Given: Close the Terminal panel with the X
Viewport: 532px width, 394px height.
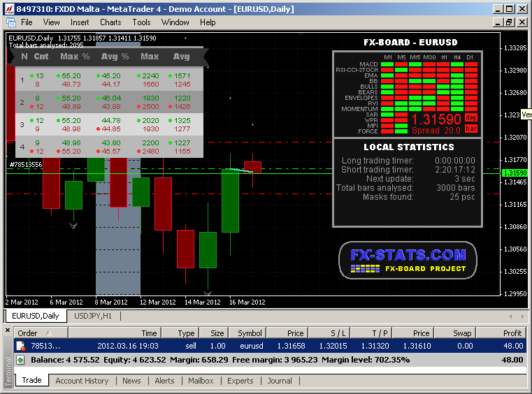Looking at the screenshot, I should 8,330.
